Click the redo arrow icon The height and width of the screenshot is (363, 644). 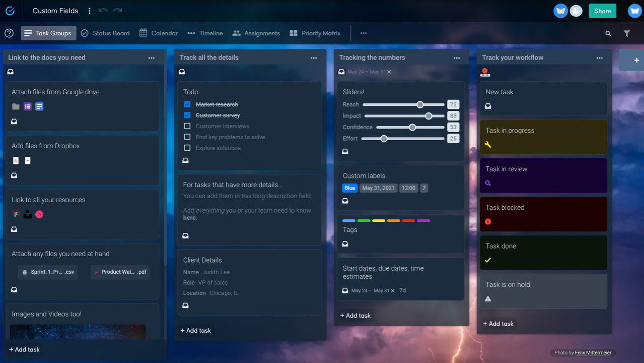[x=117, y=11]
